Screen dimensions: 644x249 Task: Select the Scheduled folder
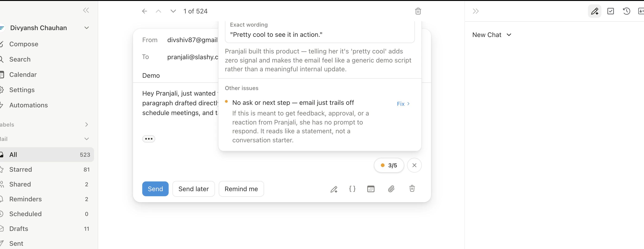click(x=47, y=214)
